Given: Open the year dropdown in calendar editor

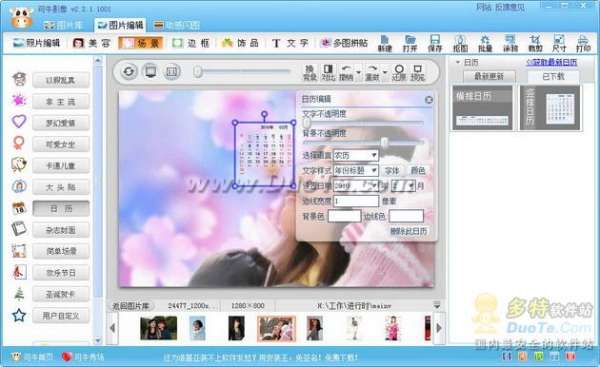Looking at the screenshot, I should point(356,186).
